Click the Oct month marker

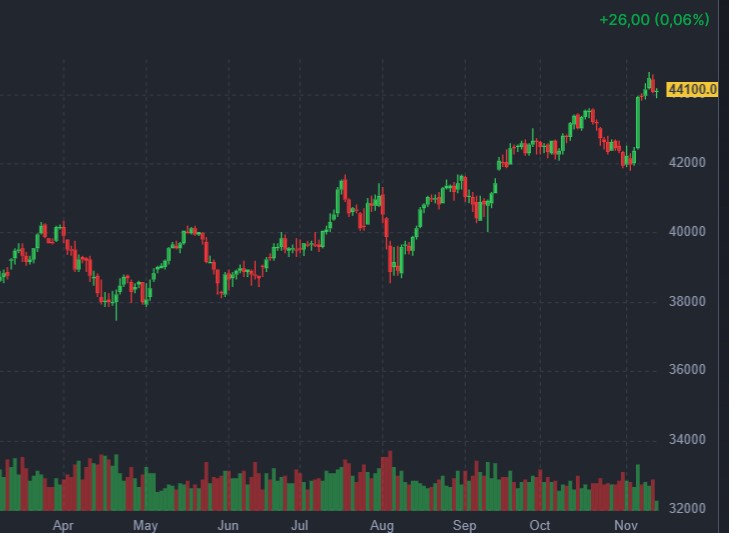(x=540, y=524)
